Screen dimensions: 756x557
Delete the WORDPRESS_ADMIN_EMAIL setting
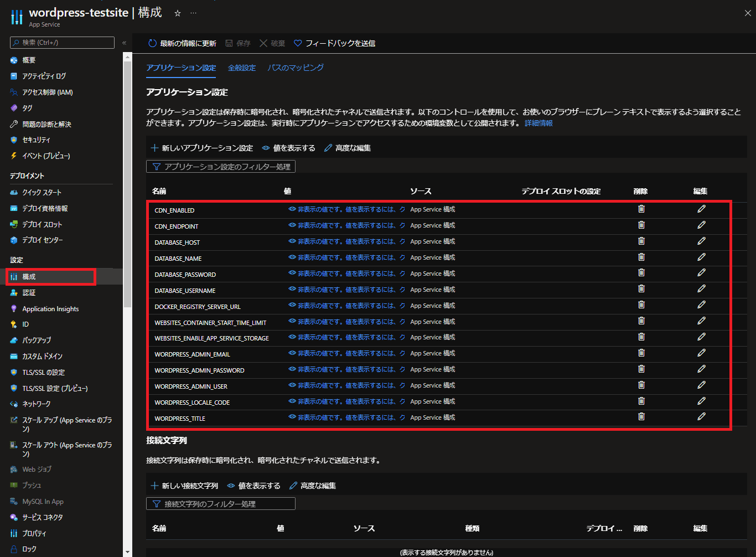point(641,353)
